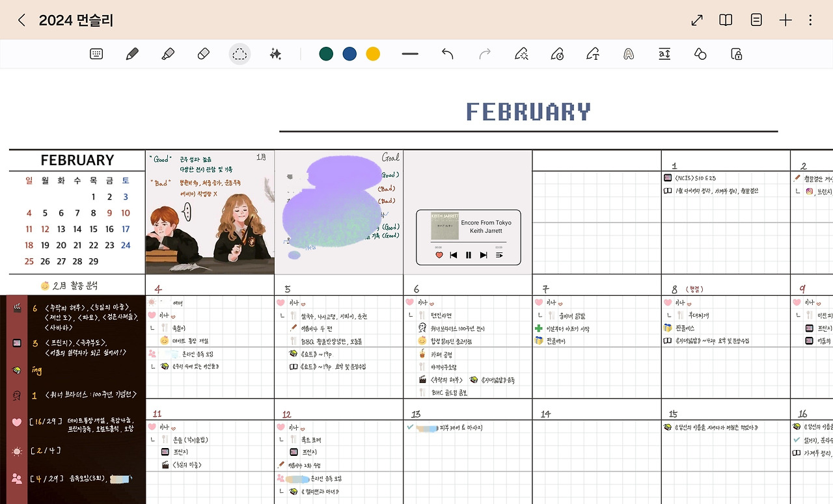Switch to keyboard text input mode
Image resolution: width=833 pixels, height=504 pixels.
(x=96, y=54)
